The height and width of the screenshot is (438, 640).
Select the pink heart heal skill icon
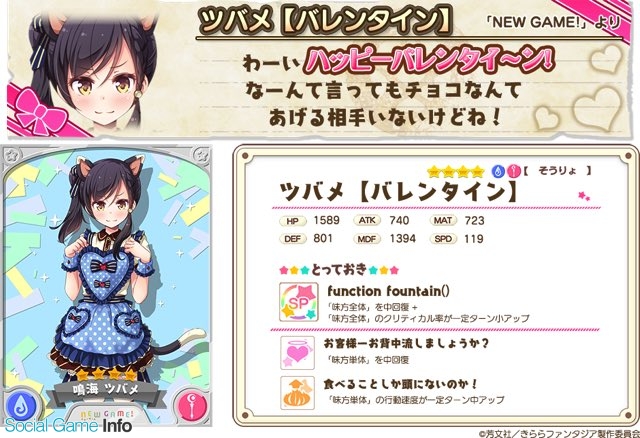click(x=298, y=353)
